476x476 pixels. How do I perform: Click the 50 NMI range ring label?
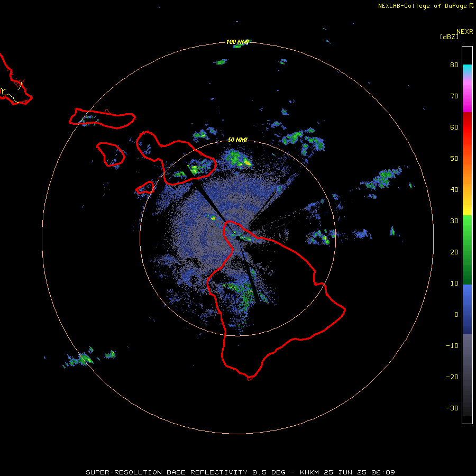[x=237, y=140]
